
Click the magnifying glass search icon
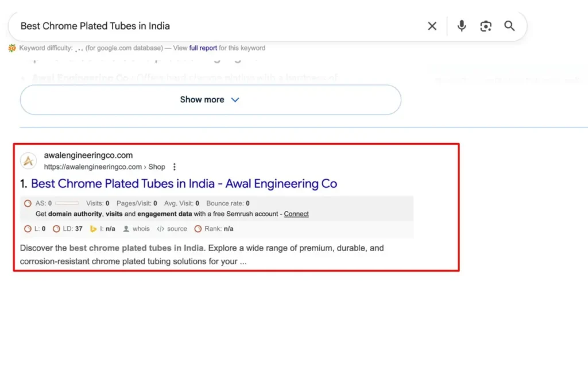(x=509, y=26)
